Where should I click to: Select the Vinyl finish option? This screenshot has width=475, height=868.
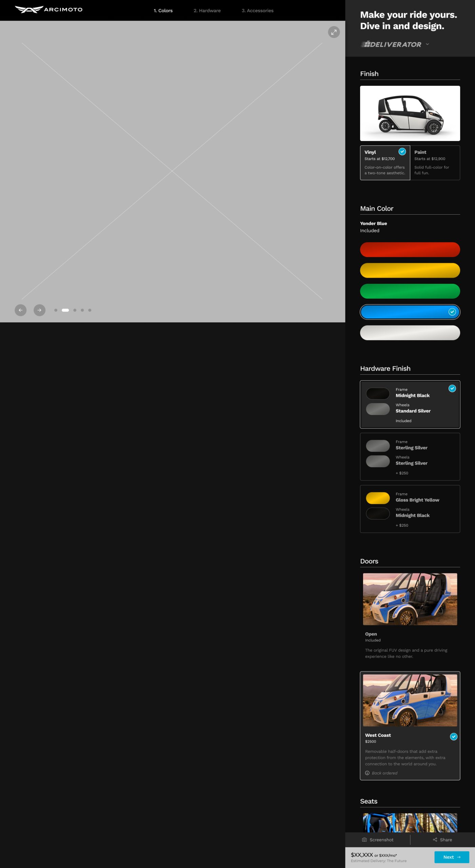(x=385, y=162)
